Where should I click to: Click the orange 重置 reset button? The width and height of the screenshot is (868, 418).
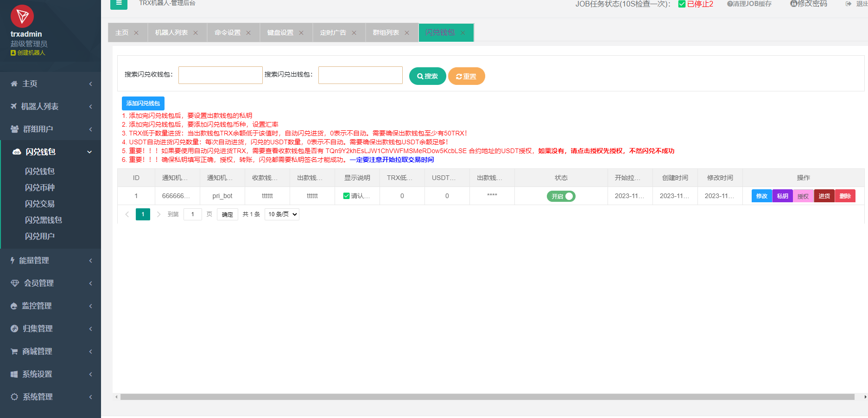pos(467,76)
